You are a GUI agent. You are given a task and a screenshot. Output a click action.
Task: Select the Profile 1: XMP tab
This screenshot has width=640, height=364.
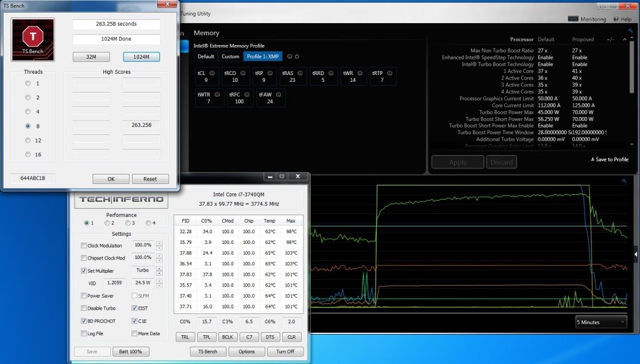(x=263, y=56)
